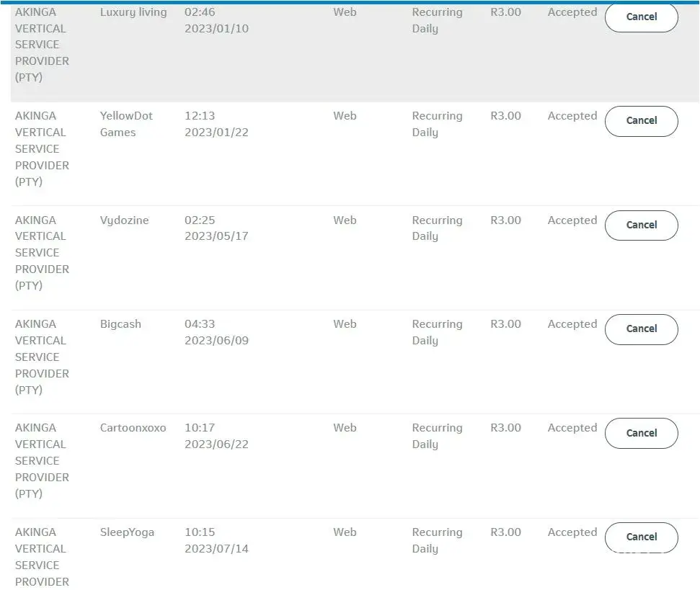The width and height of the screenshot is (700, 590).
Task: Cancel the Luxury living subscription
Action: (641, 17)
